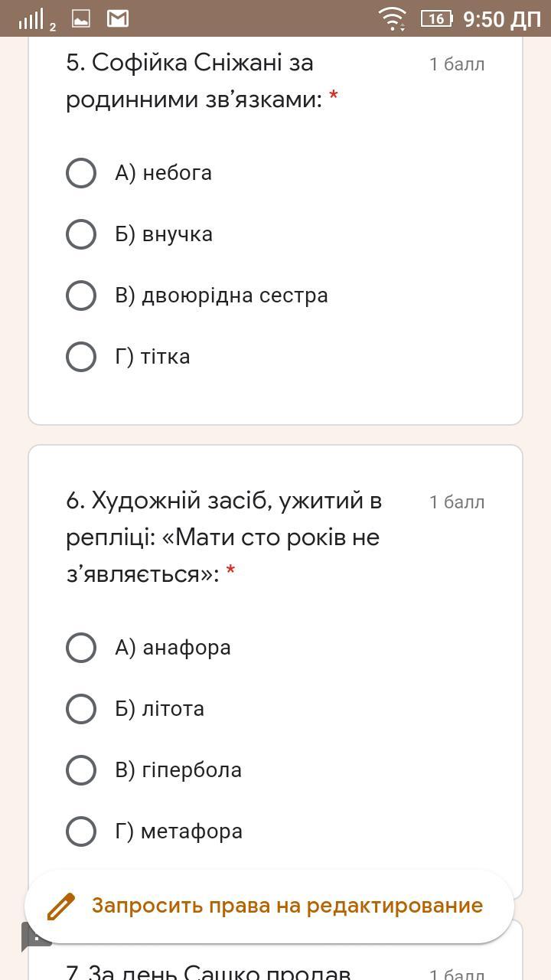Tap the clock showing 9:50 ДП
Screen dimensions: 551x980
(x=501, y=18)
